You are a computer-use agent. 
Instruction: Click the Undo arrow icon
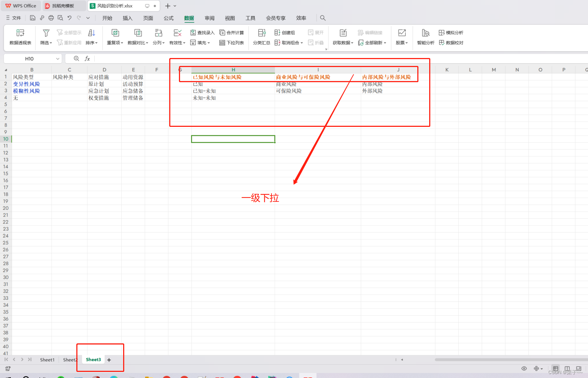(69, 18)
